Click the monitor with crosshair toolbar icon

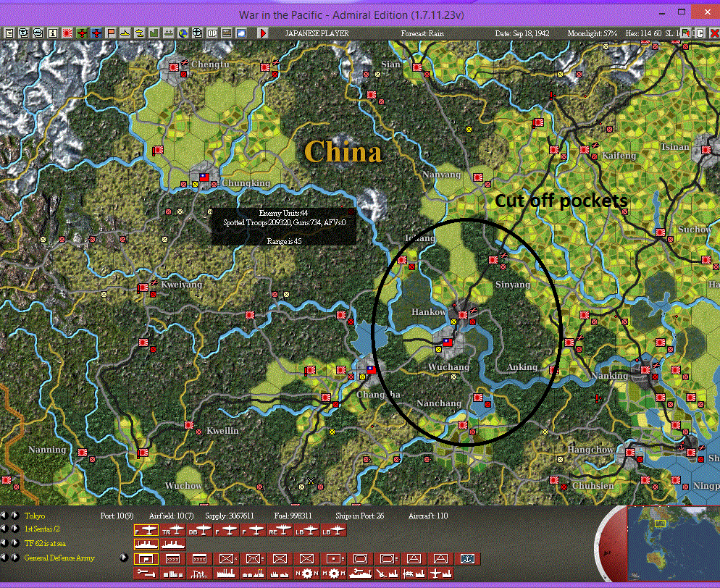[197, 33]
